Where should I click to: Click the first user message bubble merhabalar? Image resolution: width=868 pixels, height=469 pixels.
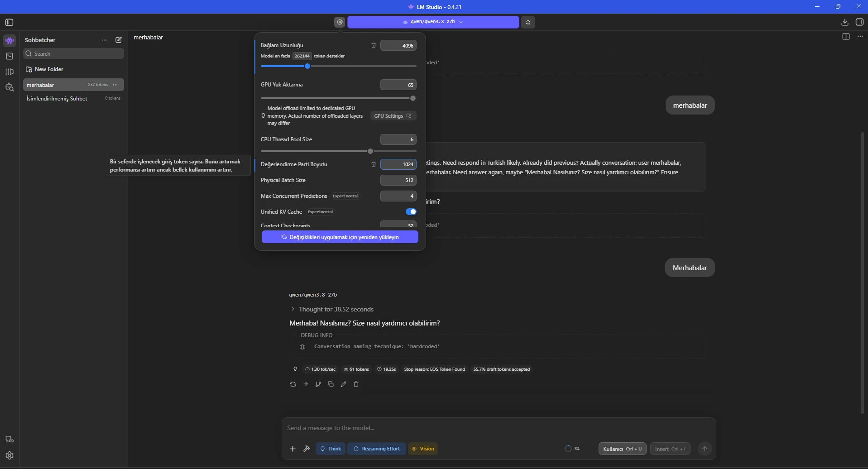[x=690, y=105]
